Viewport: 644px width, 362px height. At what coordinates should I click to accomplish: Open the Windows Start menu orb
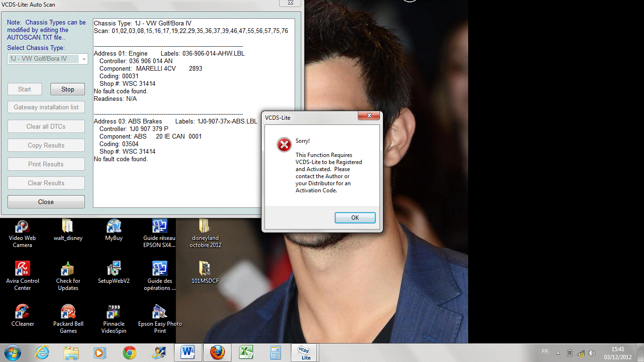(12, 353)
